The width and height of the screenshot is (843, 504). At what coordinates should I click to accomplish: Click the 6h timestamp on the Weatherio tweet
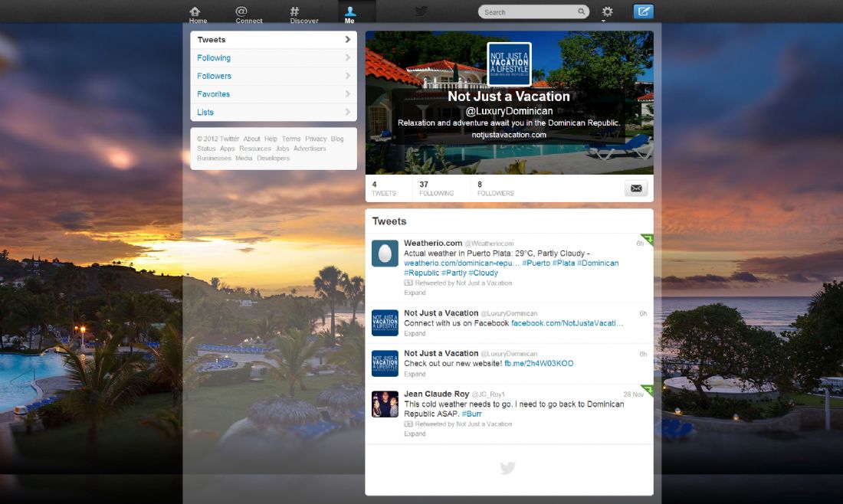click(x=640, y=244)
